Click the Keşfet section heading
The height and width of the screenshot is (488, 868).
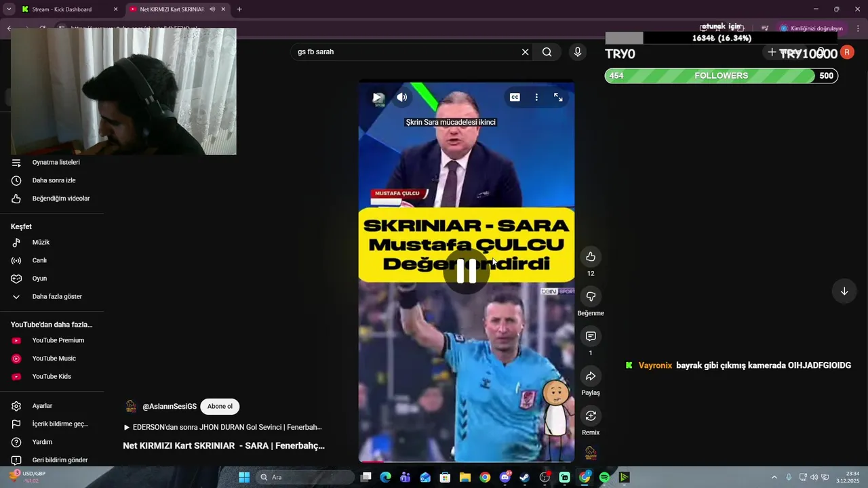21,227
